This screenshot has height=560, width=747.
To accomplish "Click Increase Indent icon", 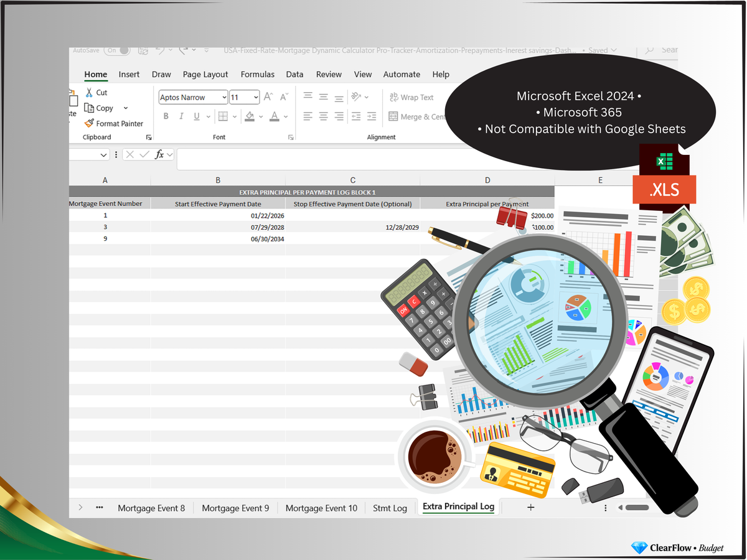I will pos(371,116).
